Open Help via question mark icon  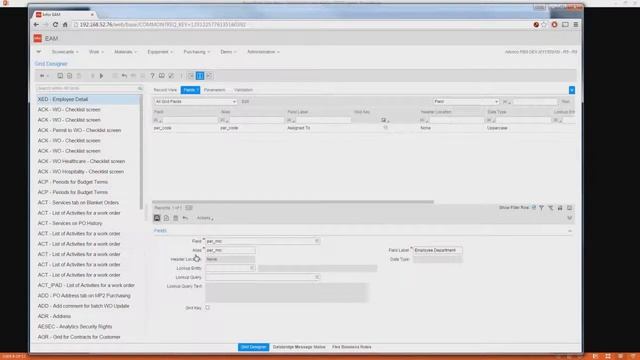pos(152,76)
